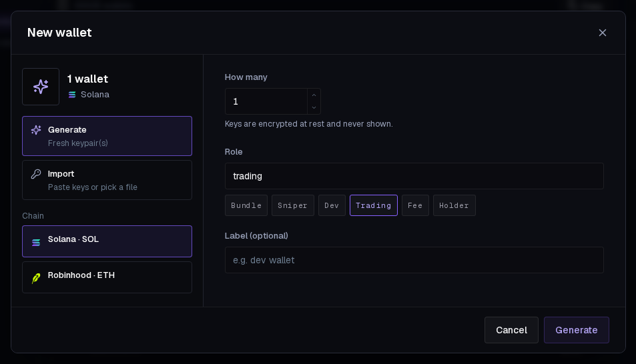Image resolution: width=636 pixels, height=364 pixels.
Task: Focus the How many number field
Action: point(266,101)
